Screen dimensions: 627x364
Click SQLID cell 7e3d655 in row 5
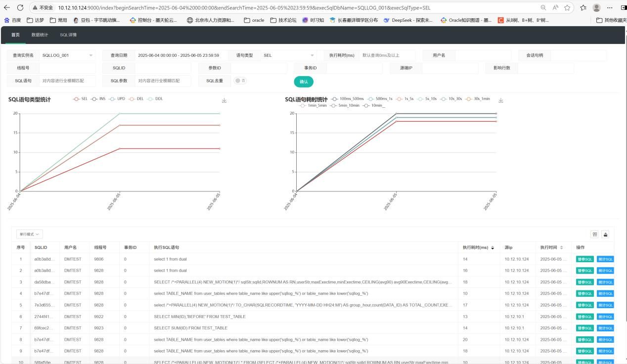45,305
